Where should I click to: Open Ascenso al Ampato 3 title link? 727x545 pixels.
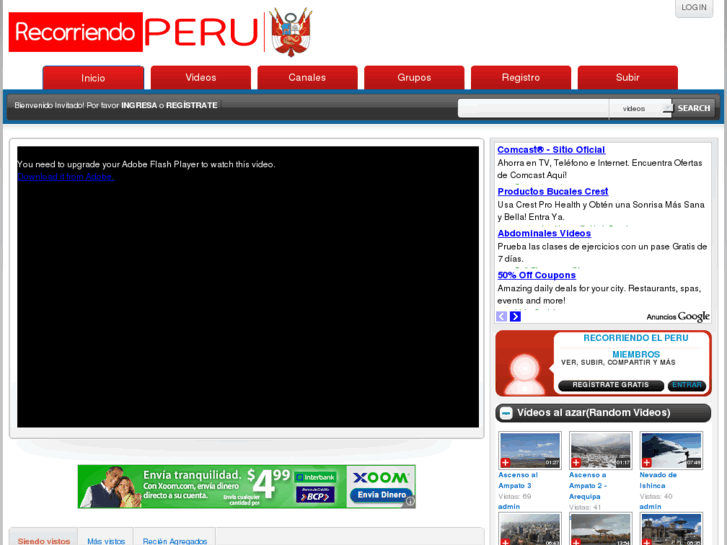(518, 480)
